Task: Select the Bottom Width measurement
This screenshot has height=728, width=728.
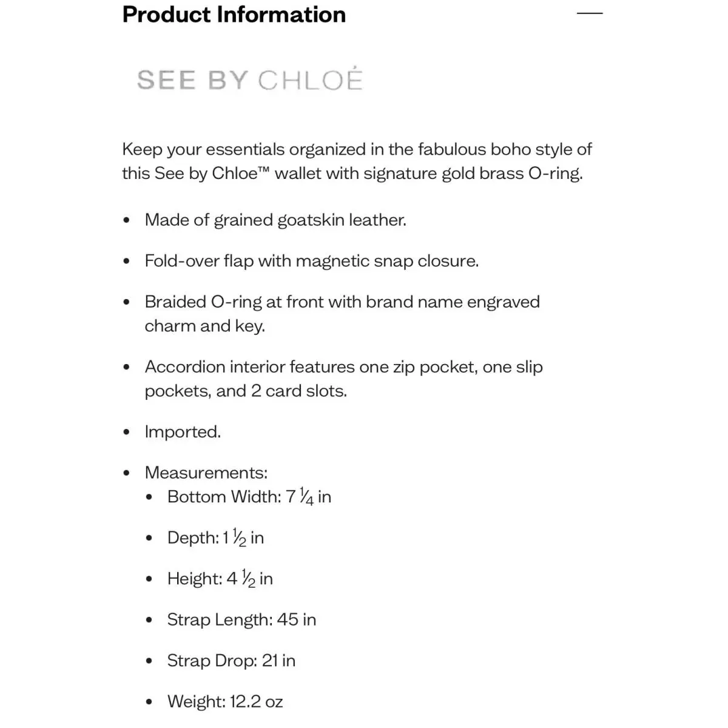Action: tap(249, 497)
